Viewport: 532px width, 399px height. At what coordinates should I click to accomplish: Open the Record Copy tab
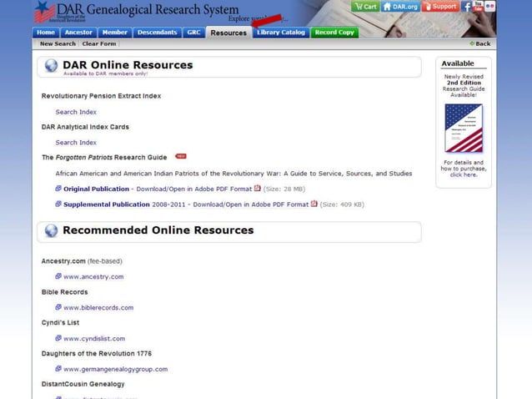334,33
